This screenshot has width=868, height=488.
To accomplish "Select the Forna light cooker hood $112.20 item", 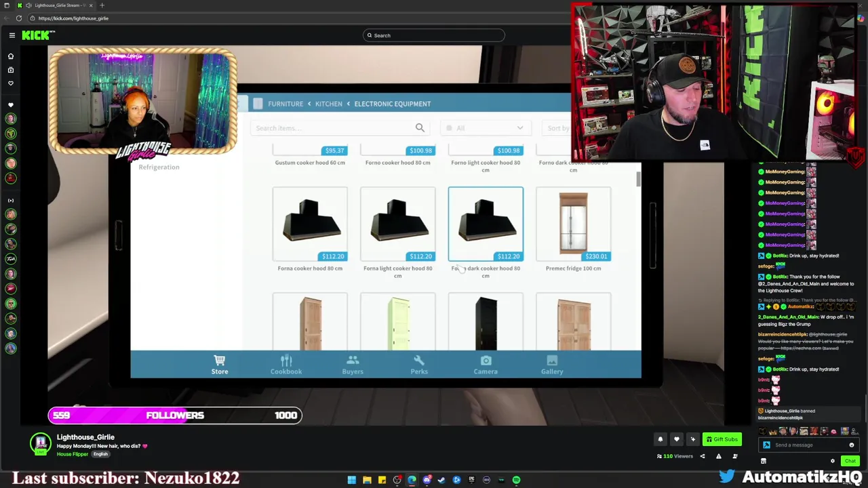I will (x=397, y=224).
